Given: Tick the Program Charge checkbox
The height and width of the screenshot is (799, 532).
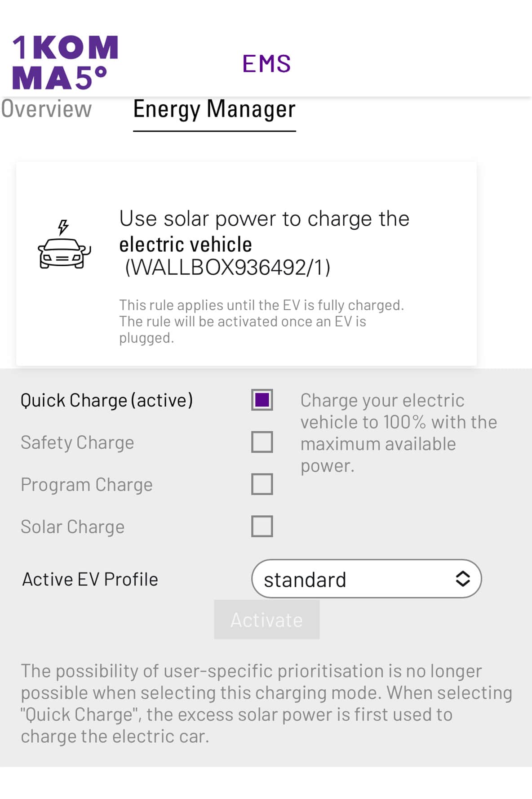Looking at the screenshot, I should (262, 484).
